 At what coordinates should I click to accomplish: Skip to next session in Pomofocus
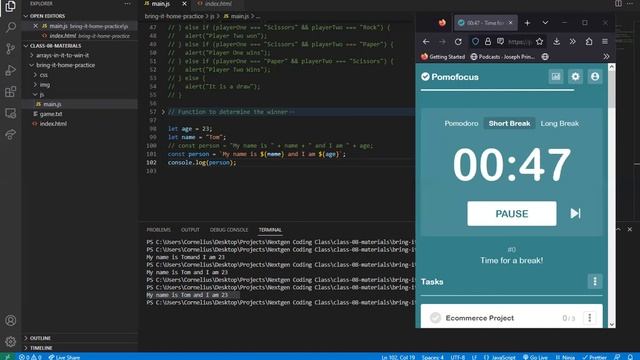(576, 213)
